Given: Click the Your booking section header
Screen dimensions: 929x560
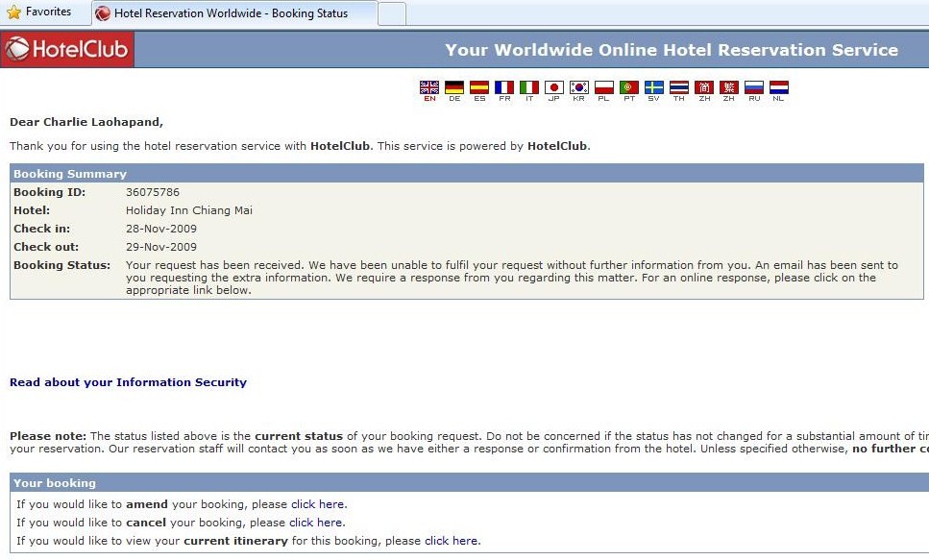Looking at the screenshot, I should pyautogui.click(x=469, y=483).
